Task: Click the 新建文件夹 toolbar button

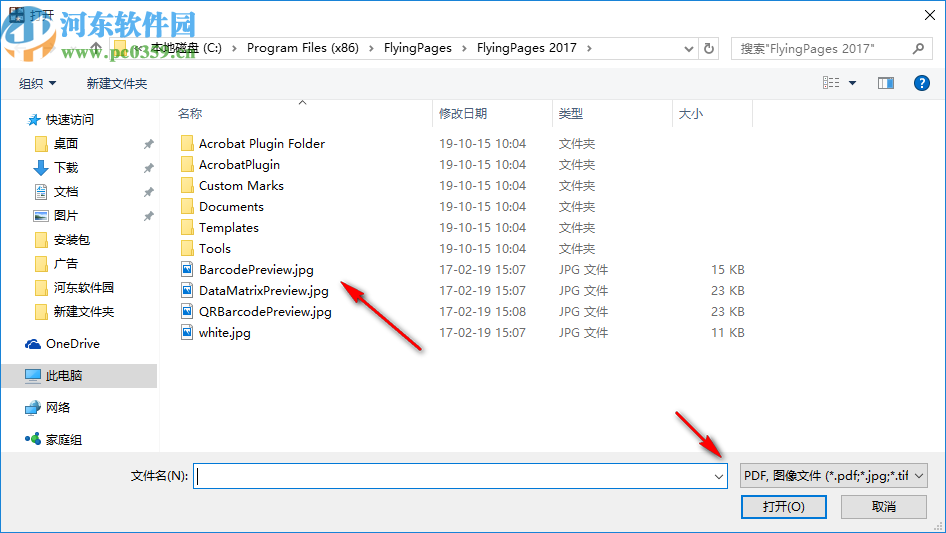Action: point(116,83)
